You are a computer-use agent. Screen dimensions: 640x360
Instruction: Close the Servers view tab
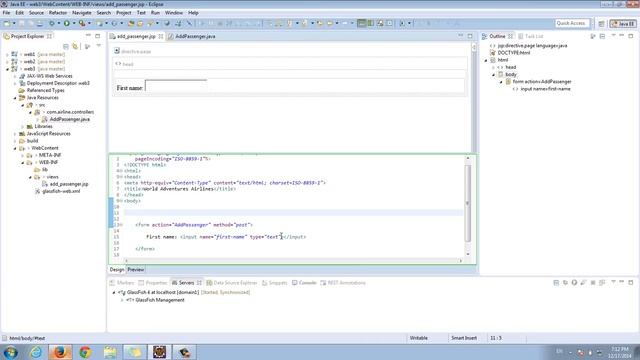click(199, 282)
